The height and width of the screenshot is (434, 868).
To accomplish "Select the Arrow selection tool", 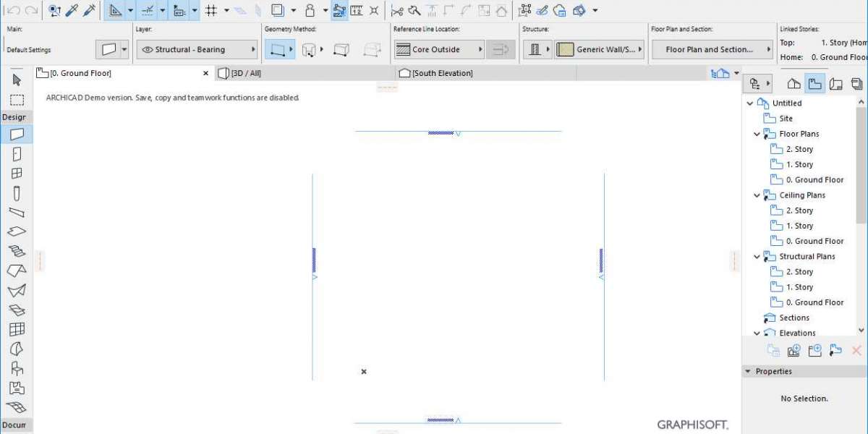I will (x=17, y=80).
